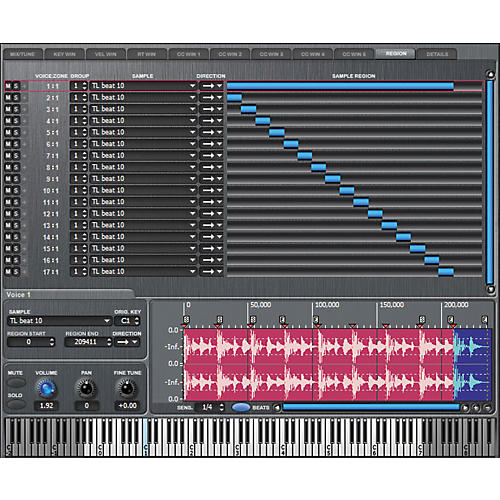Click the scroll down arrow of voice list
Image resolution: width=500 pixels, height=500 pixels.
490,289
